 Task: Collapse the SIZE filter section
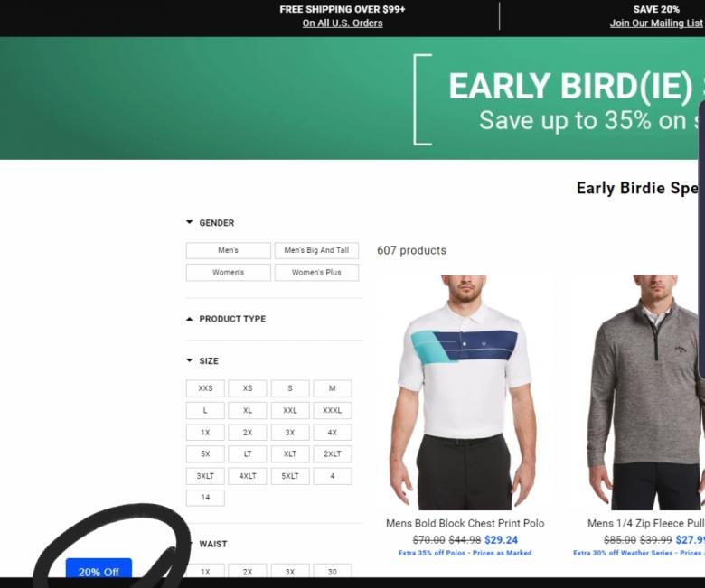(202, 360)
